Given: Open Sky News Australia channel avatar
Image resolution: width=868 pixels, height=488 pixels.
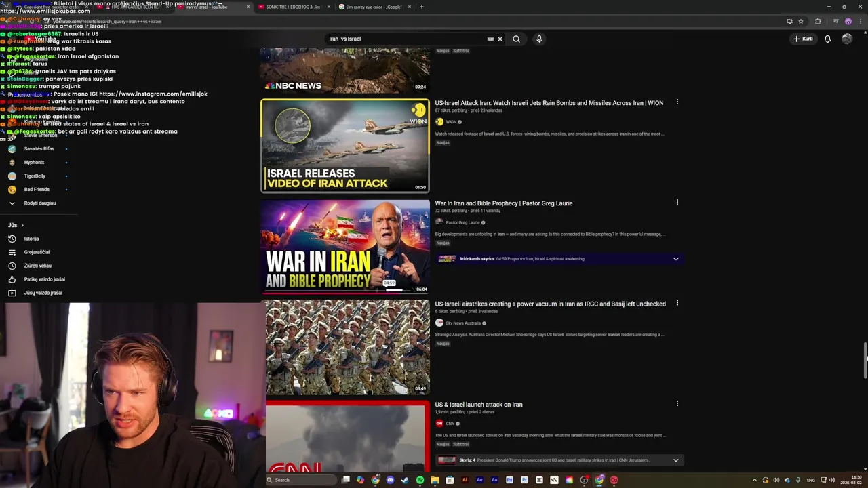Looking at the screenshot, I should tap(439, 323).
